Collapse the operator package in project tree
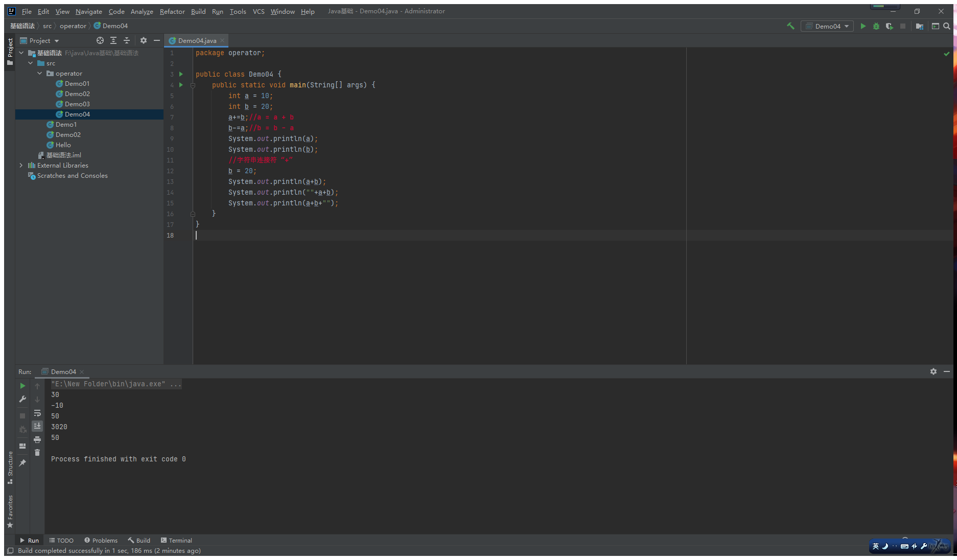Viewport: 957px width, 560px height. point(40,74)
